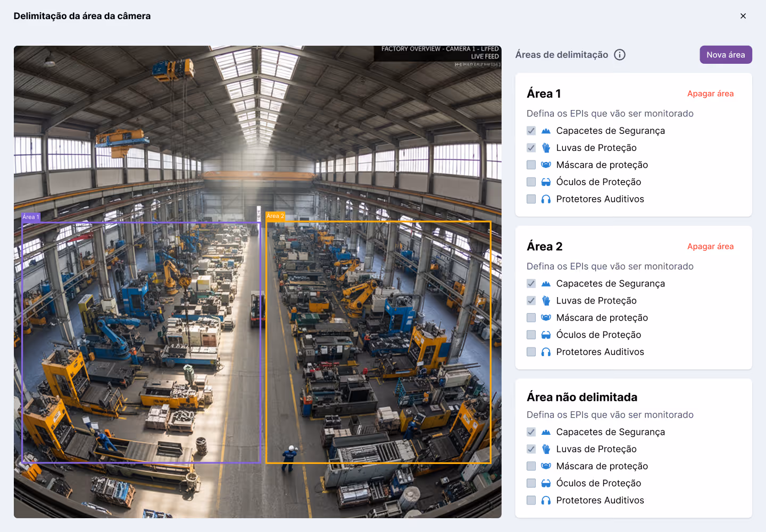Create a new zone with Nova área

pos(726,55)
